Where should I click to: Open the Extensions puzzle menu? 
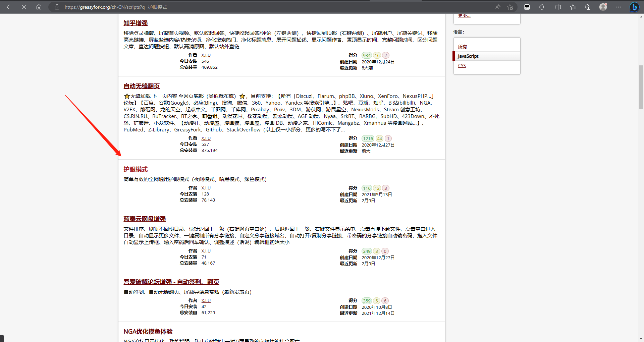tap(542, 7)
